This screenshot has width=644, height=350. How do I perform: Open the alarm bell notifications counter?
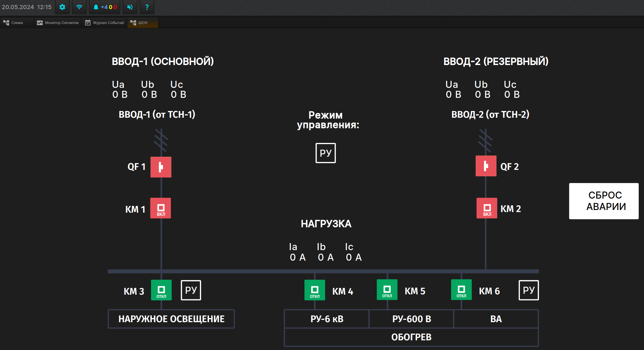tap(105, 7)
